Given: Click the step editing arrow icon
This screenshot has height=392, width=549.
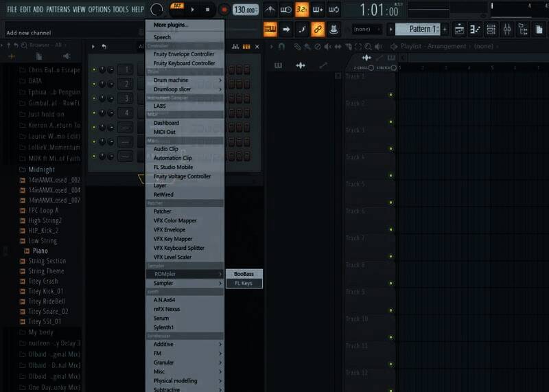Looking at the screenshot, I should point(286,30).
